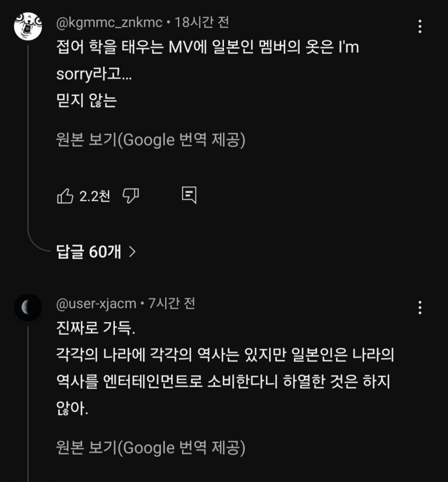Viewport: 448px width, 482px height.
Task: Dislike the comment by @kgmmc_znkmc
Action: (x=130, y=196)
